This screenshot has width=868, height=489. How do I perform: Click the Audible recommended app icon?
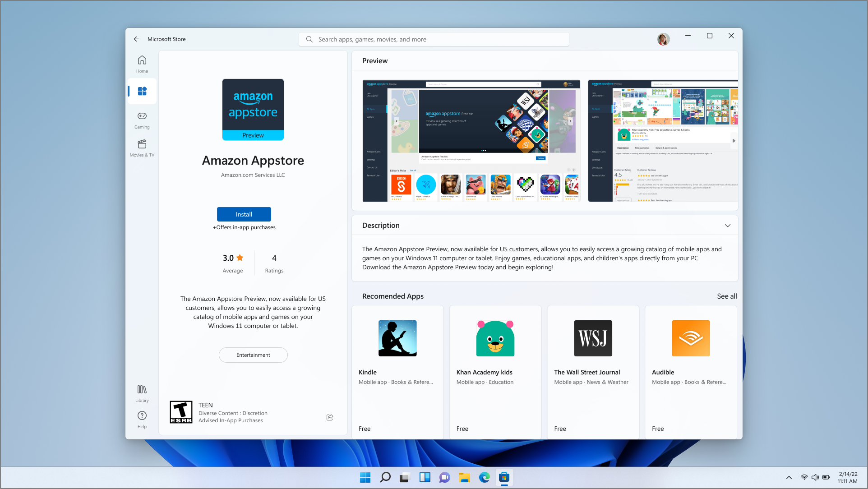[x=690, y=338]
